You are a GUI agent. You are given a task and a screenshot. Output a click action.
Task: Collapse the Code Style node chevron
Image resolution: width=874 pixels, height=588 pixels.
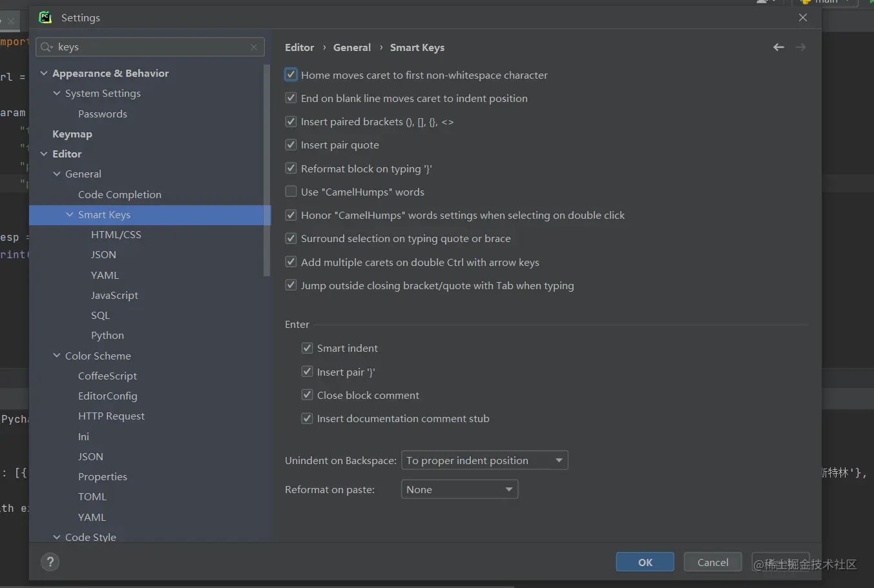[x=57, y=537]
